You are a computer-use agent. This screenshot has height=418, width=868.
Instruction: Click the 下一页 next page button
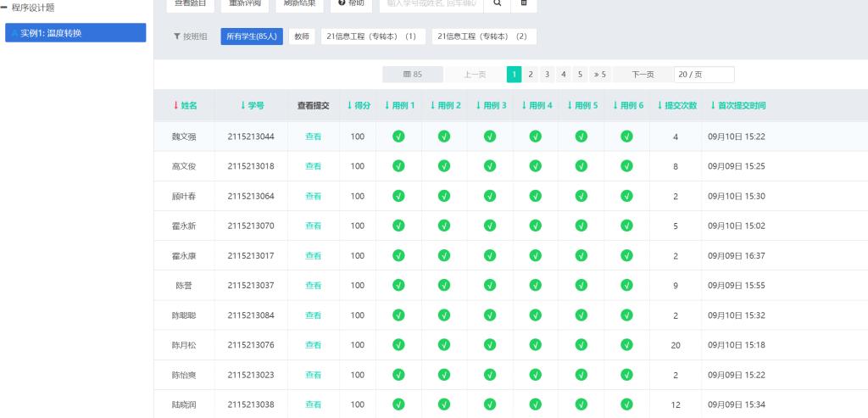pos(643,75)
